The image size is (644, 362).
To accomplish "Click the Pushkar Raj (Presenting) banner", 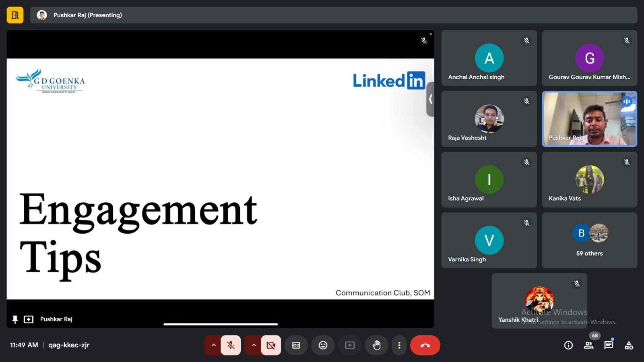I will [88, 15].
